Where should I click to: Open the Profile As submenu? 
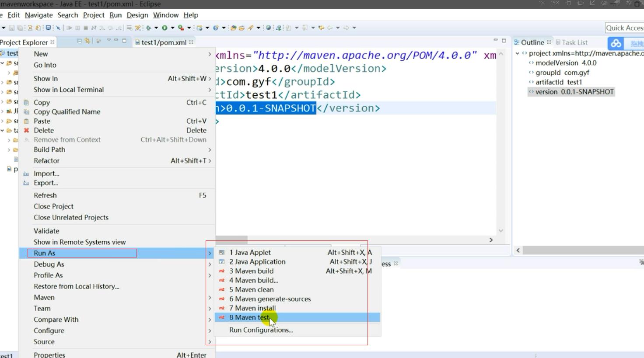(x=117, y=275)
